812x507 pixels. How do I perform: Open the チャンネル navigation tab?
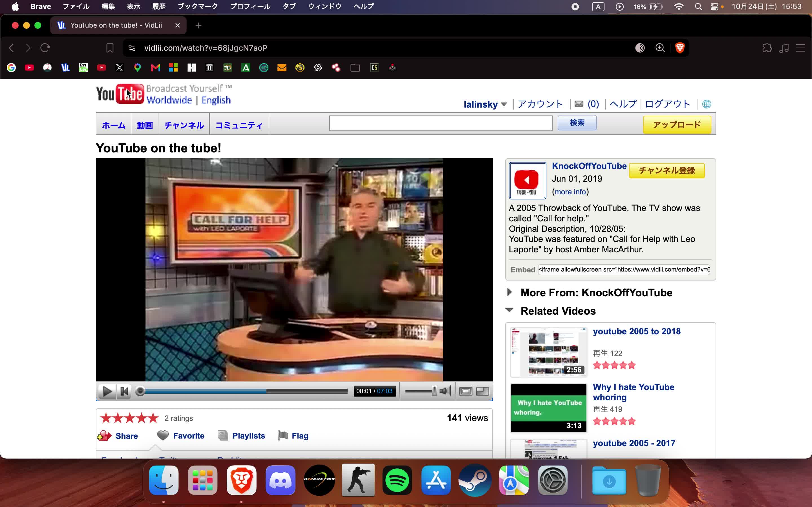[x=184, y=125]
